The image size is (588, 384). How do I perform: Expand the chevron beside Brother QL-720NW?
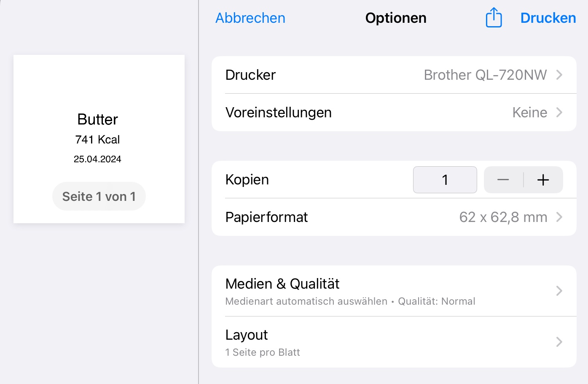559,75
